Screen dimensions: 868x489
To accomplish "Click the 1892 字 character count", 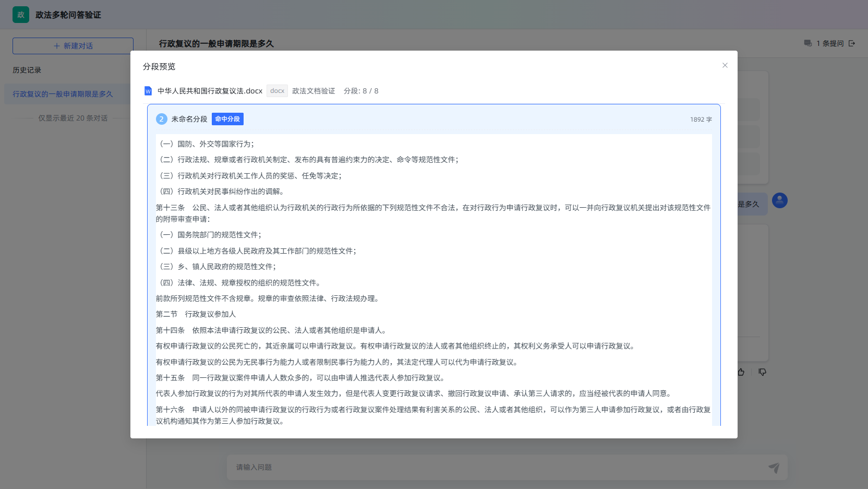I will 701,120.
